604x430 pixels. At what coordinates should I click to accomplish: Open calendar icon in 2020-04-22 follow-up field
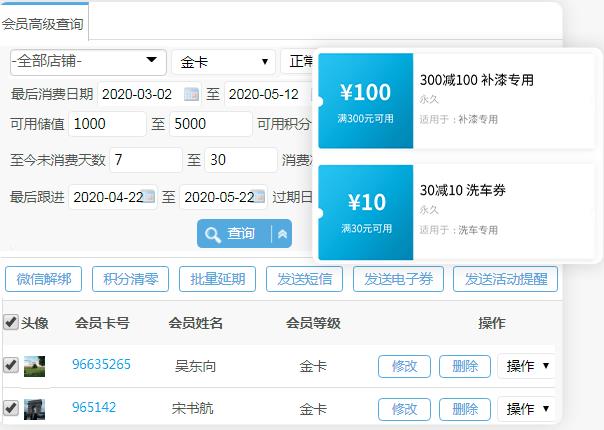tap(149, 197)
